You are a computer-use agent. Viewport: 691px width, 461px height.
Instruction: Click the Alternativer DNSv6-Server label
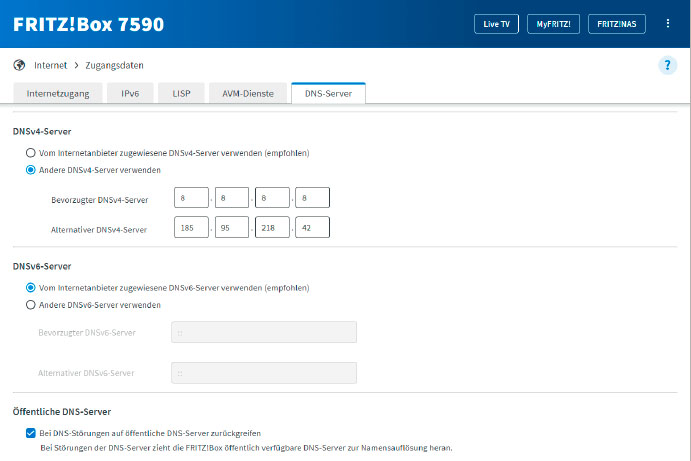pos(86,373)
